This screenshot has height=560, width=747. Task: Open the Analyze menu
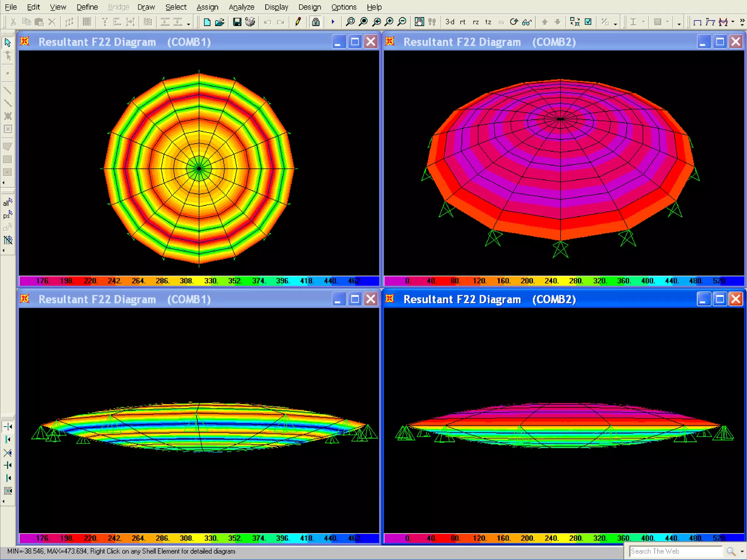(x=241, y=7)
